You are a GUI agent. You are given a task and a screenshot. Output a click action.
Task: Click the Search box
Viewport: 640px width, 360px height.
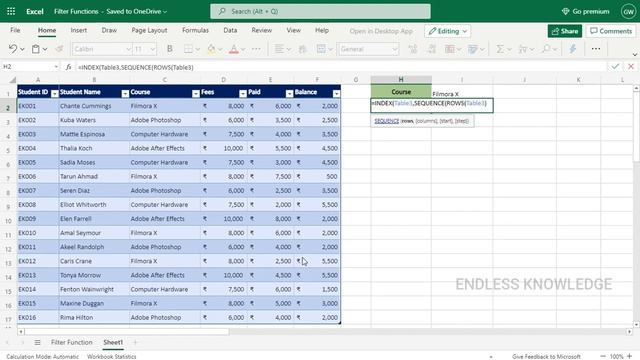tap(320, 11)
